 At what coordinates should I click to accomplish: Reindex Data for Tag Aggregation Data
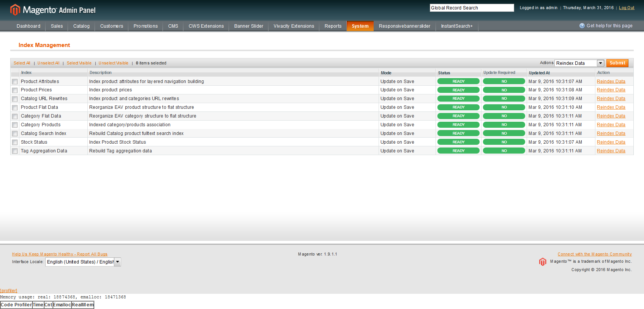point(611,151)
